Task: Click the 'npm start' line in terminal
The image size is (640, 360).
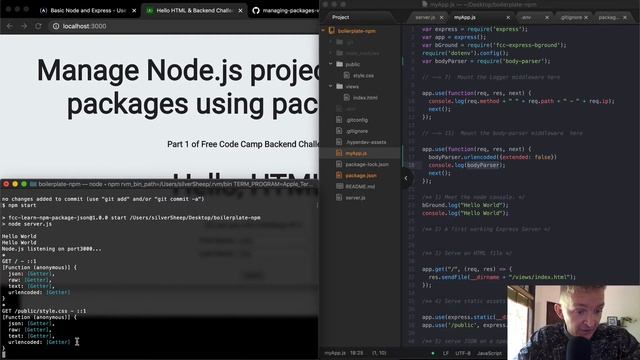Action: pos(19,205)
